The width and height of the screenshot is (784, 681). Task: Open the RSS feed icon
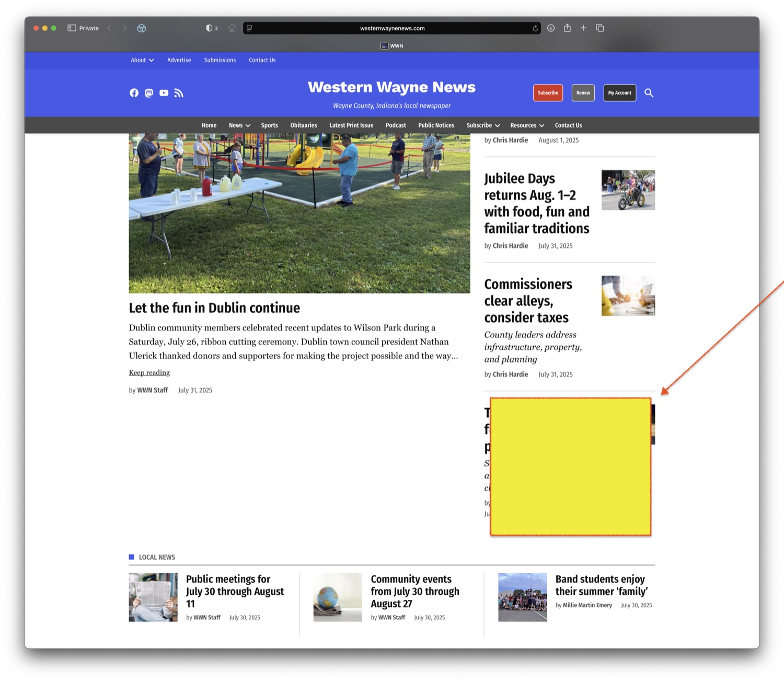[x=179, y=93]
